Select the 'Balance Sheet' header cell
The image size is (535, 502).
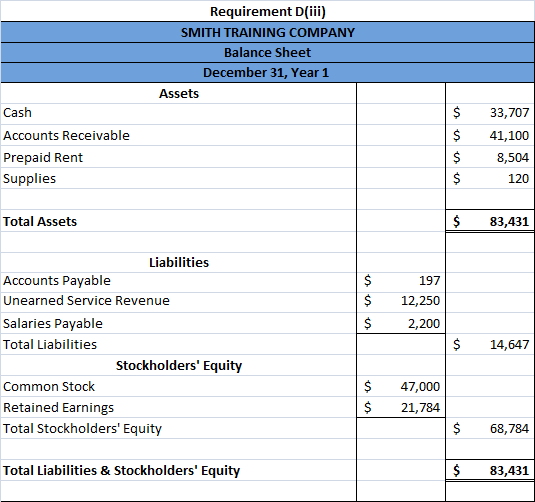[x=268, y=53]
